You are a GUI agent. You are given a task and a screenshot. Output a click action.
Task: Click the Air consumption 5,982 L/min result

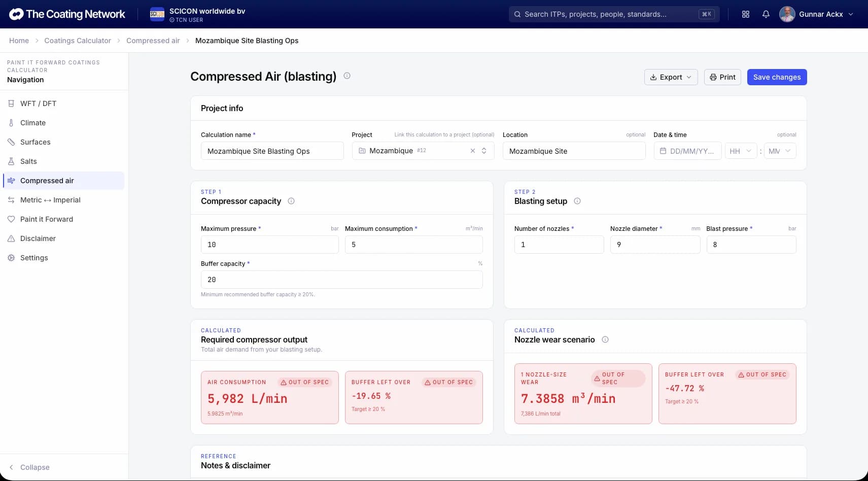click(248, 399)
